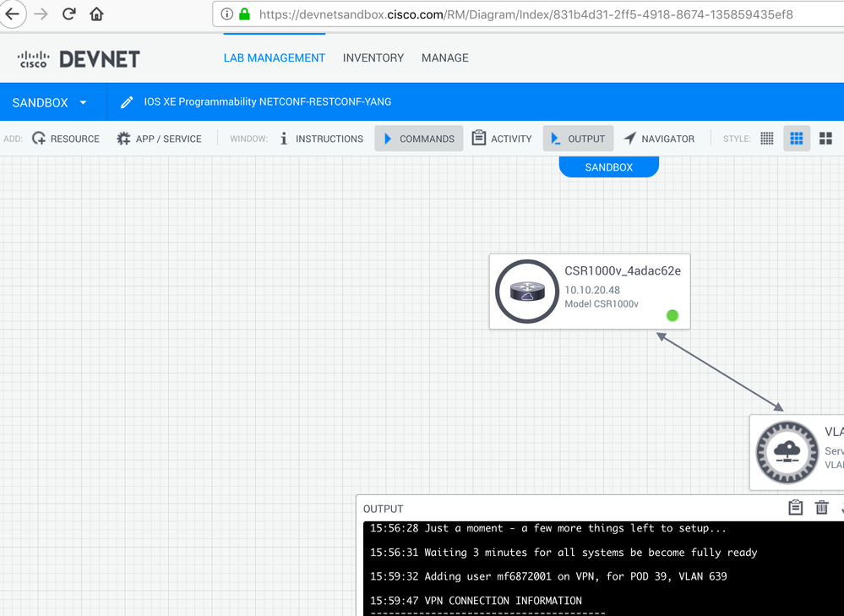The width and height of the screenshot is (844, 616).
Task: Click the IOS XE Programmability NETCONF-RESTCONF-YANG title
Action: click(268, 101)
